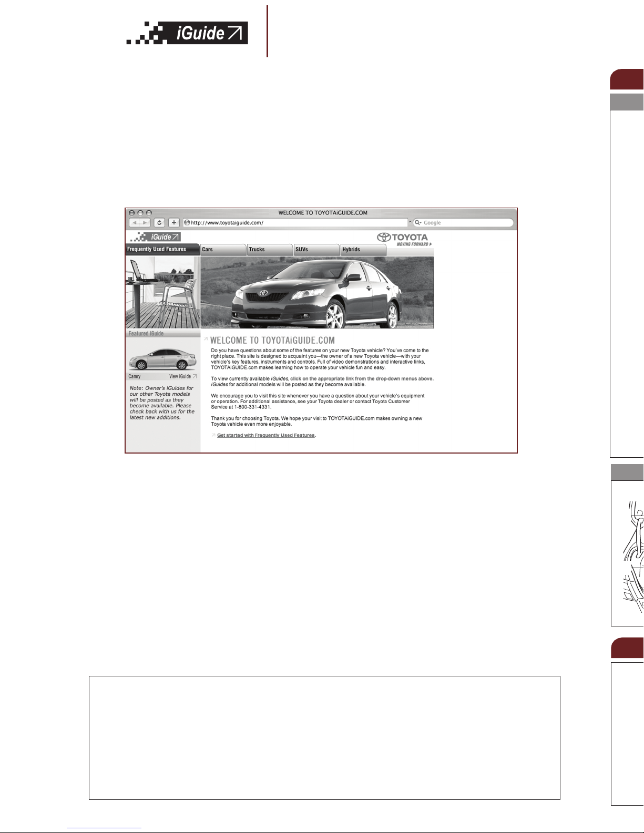Open the Hybrids menu tab
The image size is (644, 833).
click(364, 250)
